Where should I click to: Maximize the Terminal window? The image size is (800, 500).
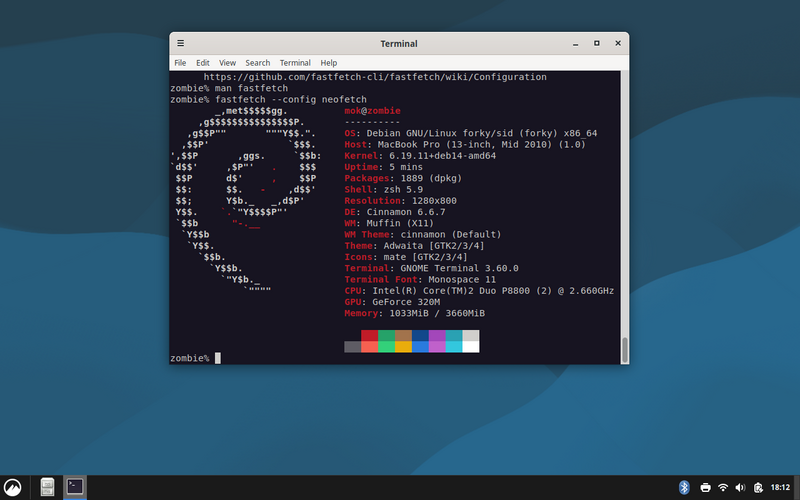coord(596,43)
